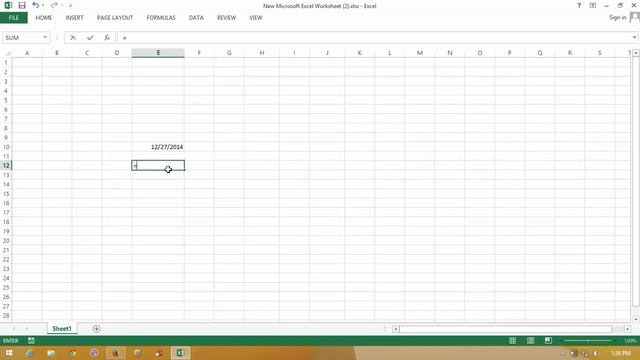Image resolution: width=640 pixels, height=360 pixels.
Task: Click the volume icon in the system tray
Action: pos(596,353)
